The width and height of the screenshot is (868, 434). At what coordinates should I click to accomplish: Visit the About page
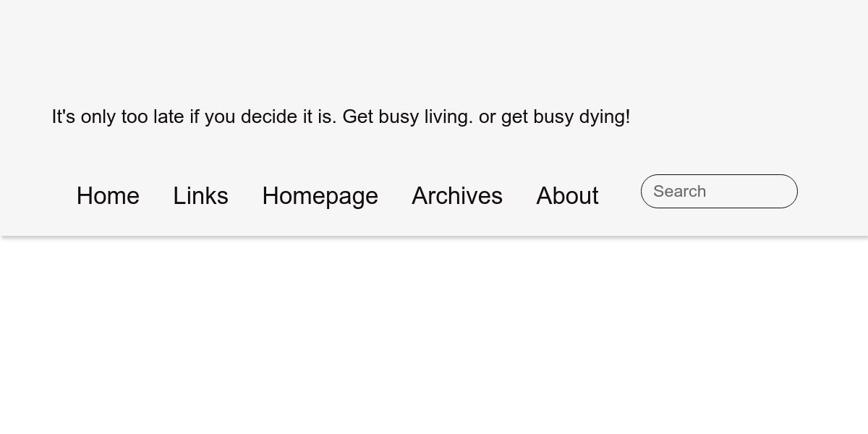click(567, 196)
